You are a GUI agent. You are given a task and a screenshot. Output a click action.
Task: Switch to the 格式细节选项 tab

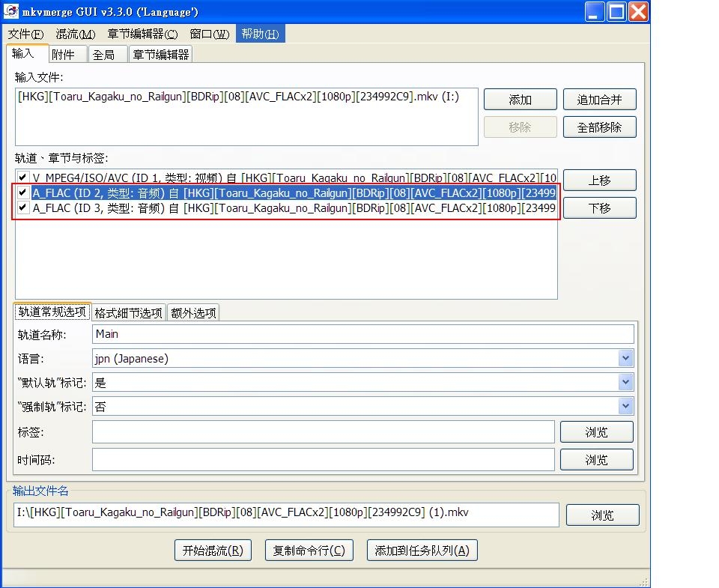point(128,313)
